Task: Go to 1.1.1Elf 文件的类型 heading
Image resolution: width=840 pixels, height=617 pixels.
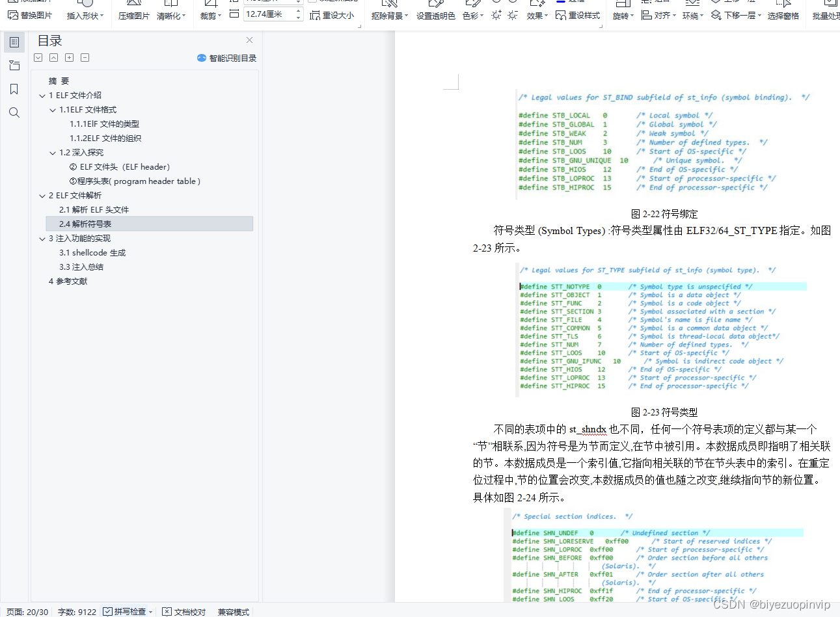Action: coord(104,124)
